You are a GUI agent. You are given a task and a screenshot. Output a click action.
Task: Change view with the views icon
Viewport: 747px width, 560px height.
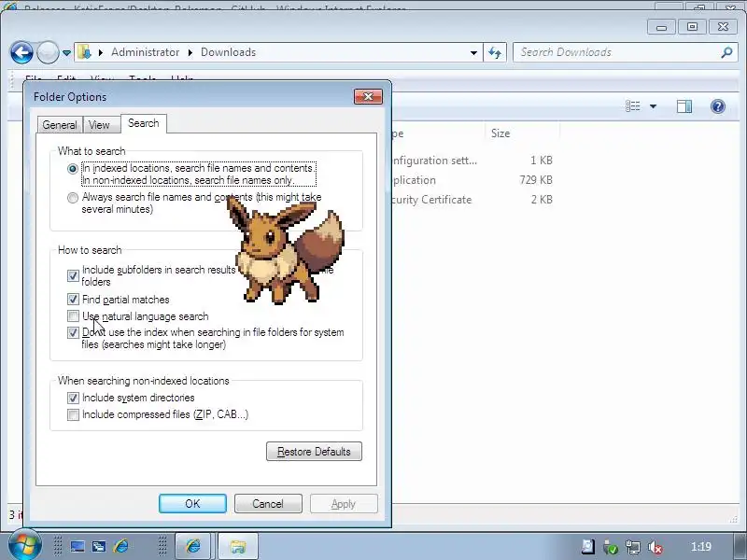tap(633, 106)
